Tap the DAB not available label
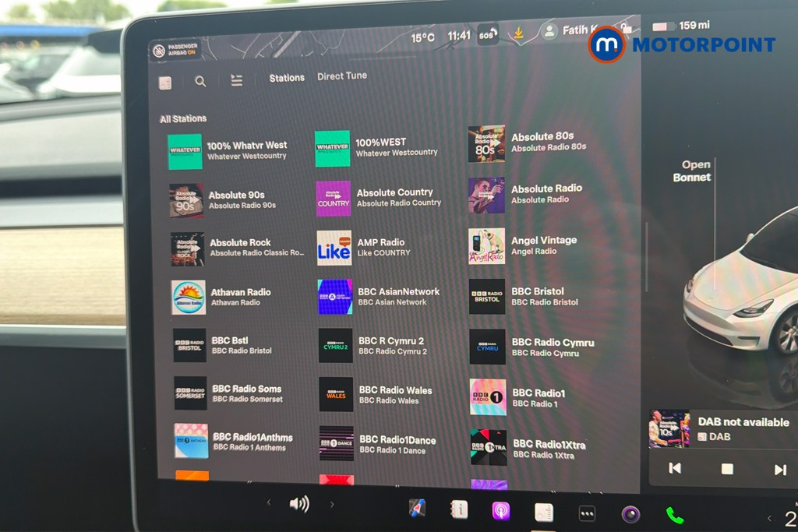Screen dimensions: 798x532 [x=743, y=421]
